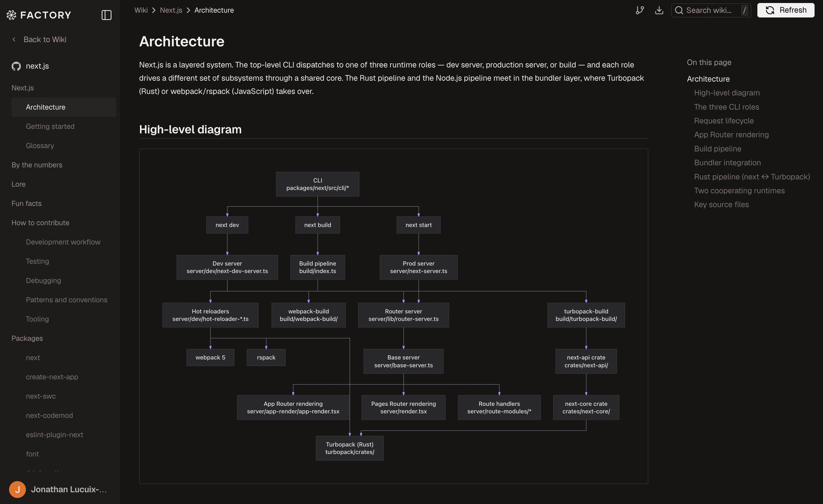Click the Prod server diagram node
823x504 pixels.
418,267
